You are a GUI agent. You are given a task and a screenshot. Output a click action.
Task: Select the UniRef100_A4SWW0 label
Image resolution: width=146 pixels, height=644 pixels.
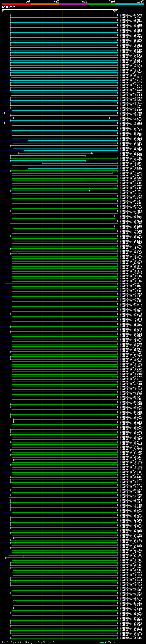click(x=131, y=414)
